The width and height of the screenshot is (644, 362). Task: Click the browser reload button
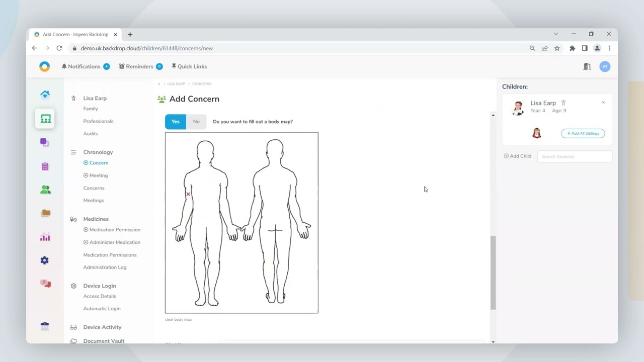(59, 48)
